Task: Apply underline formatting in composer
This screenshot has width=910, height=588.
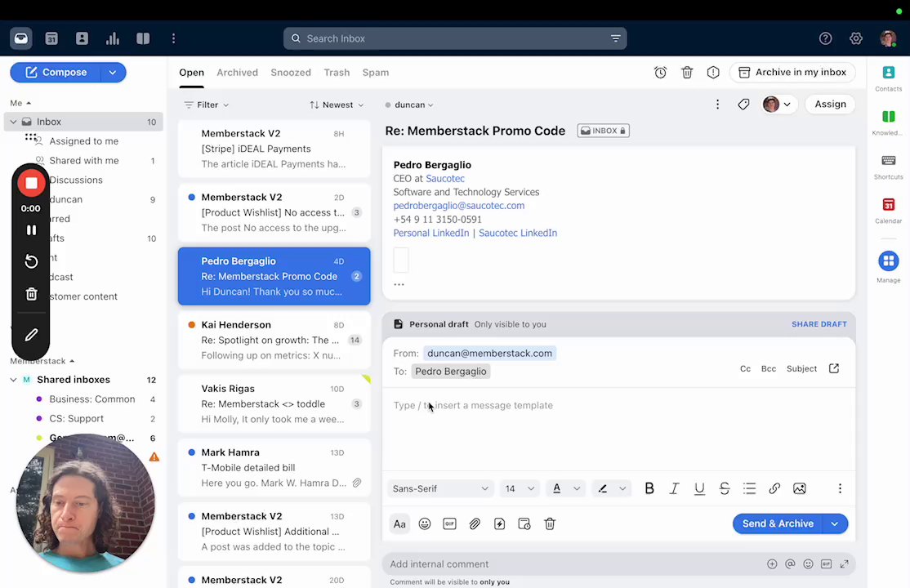Action: [x=699, y=488]
